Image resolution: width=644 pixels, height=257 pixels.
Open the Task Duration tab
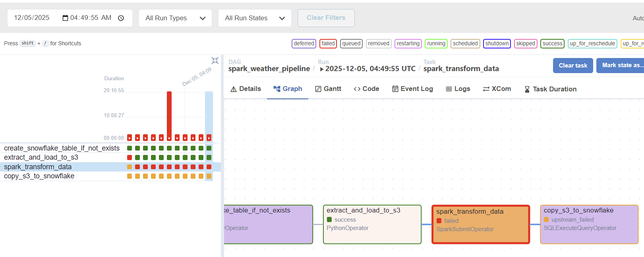551,89
